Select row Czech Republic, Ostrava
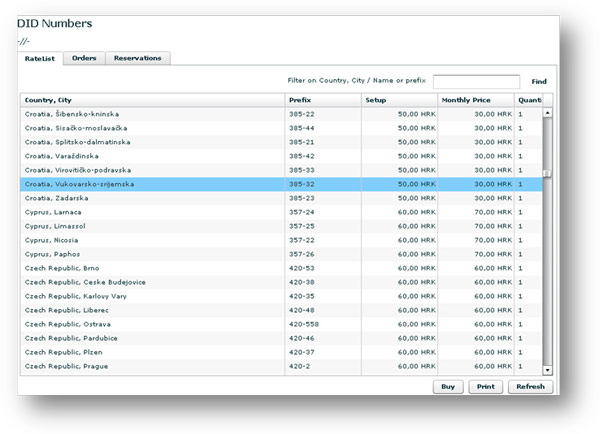This screenshot has width=600, height=434. (x=281, y=324)
